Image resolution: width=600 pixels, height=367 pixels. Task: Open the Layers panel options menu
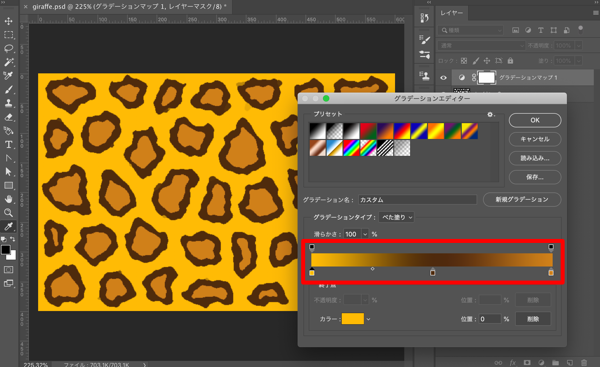(595, 13)
